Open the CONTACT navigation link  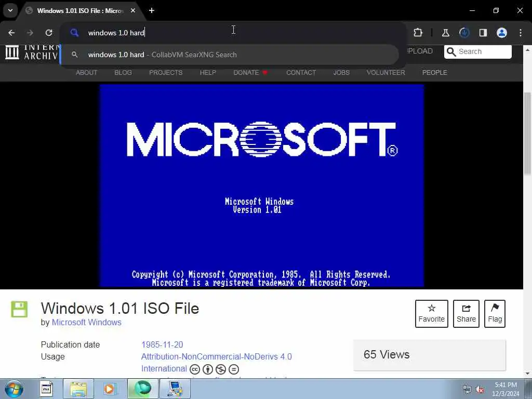[301, 73]
